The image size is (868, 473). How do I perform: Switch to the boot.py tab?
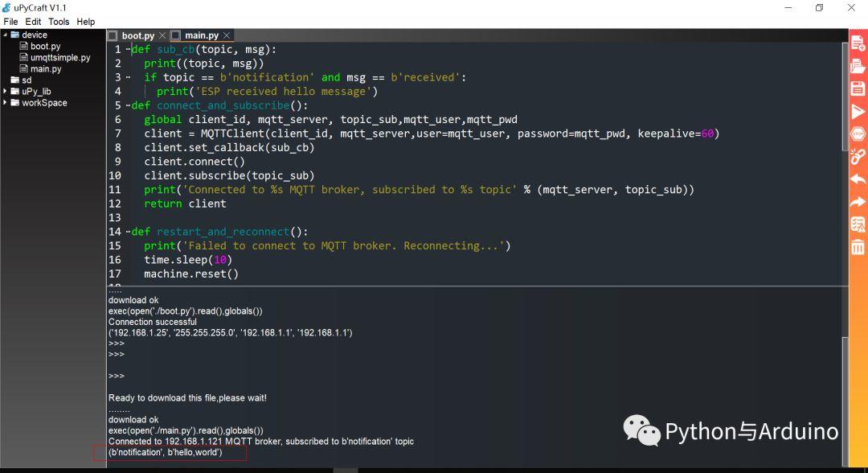[138, 35]
